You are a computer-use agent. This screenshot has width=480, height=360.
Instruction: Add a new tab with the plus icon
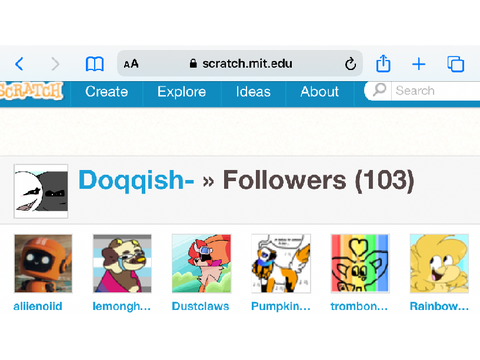click(x=419, y=64)
